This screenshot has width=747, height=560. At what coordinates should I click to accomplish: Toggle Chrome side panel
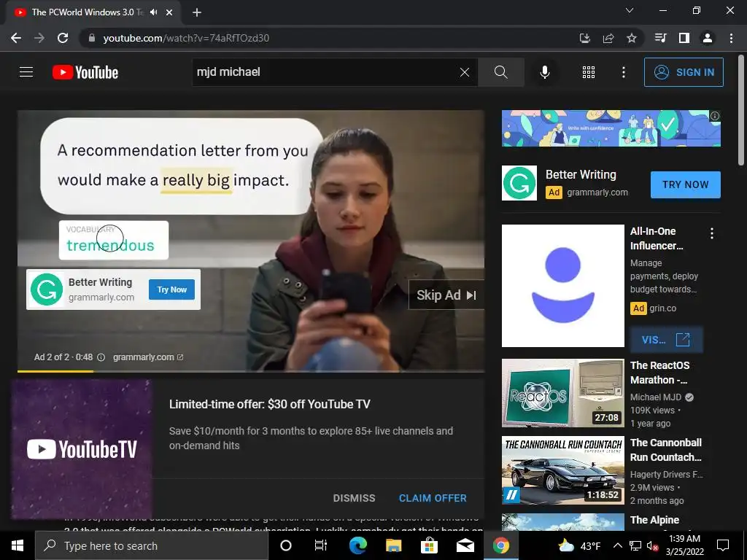(684, 38)
